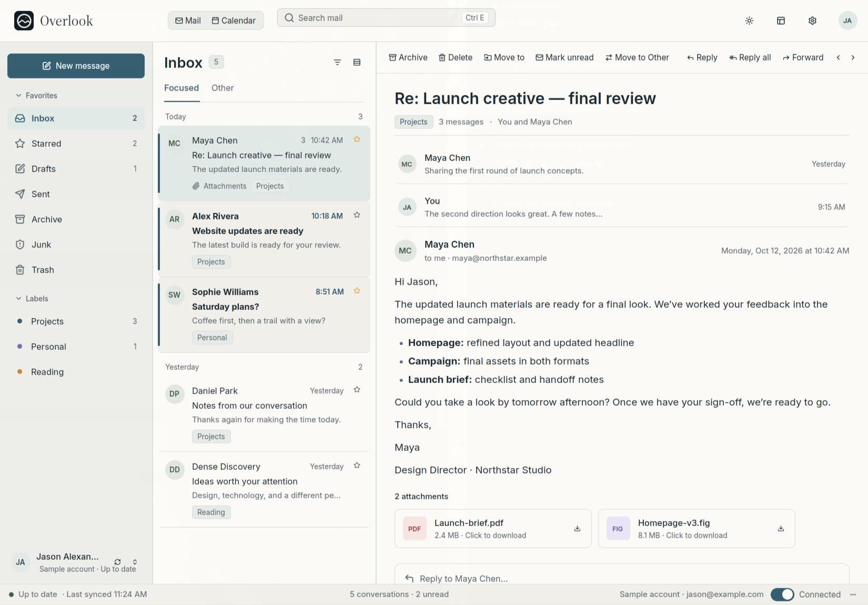Open the Move to folder menu
The height and width of the screenshot is (605, 868).
point(504,57)
